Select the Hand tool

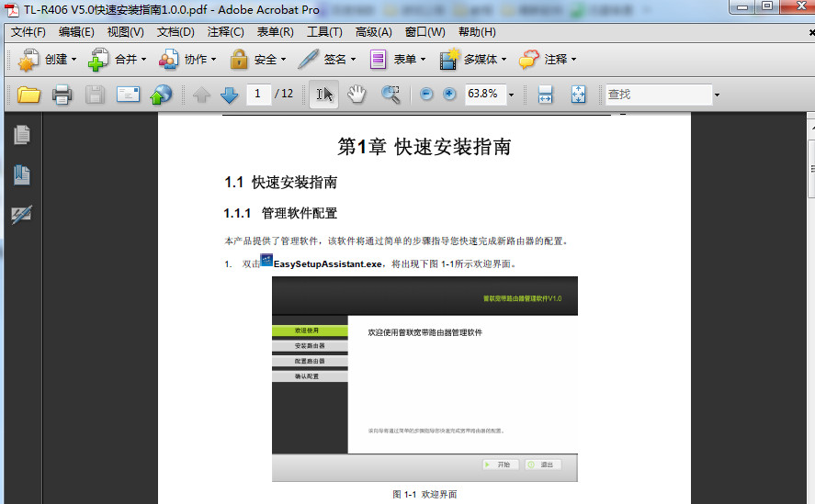[357, 94]
